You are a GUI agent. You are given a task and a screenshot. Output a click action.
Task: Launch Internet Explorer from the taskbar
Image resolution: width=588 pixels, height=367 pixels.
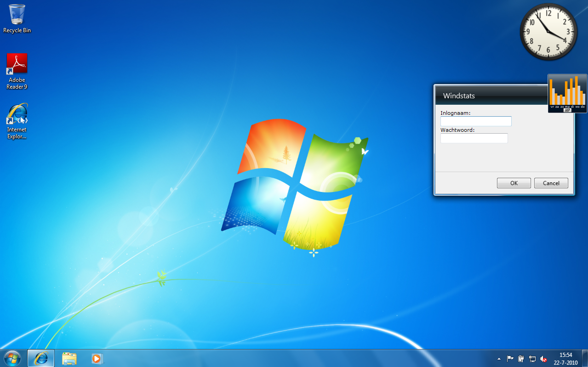click(41, 358)
